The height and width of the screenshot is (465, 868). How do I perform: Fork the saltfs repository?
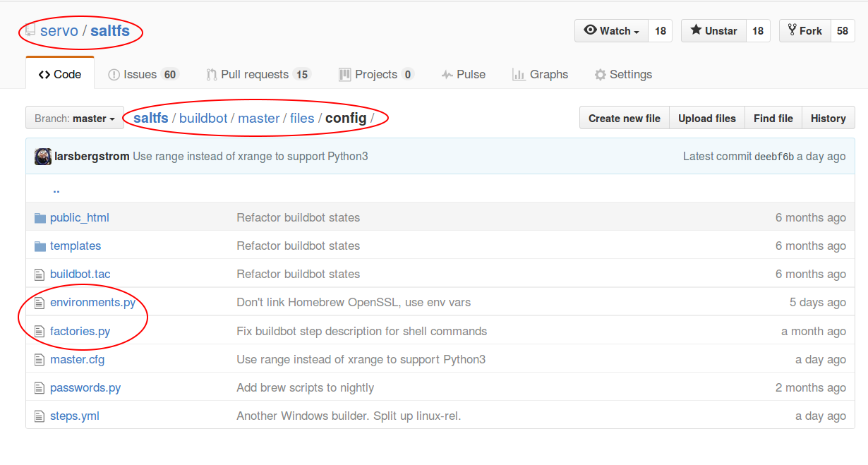click(x=804, y=31)
